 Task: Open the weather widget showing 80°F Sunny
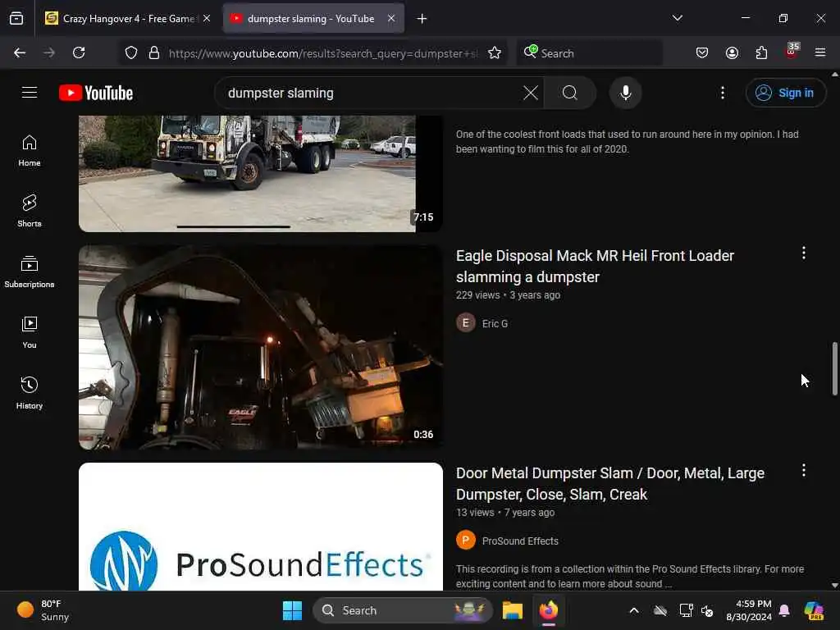[43, 610]
